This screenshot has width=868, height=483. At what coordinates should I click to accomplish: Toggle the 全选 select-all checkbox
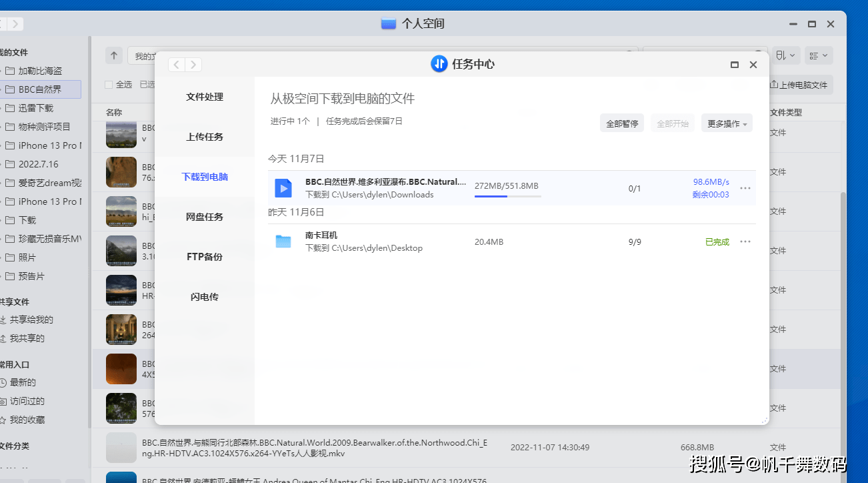point(109,85)
